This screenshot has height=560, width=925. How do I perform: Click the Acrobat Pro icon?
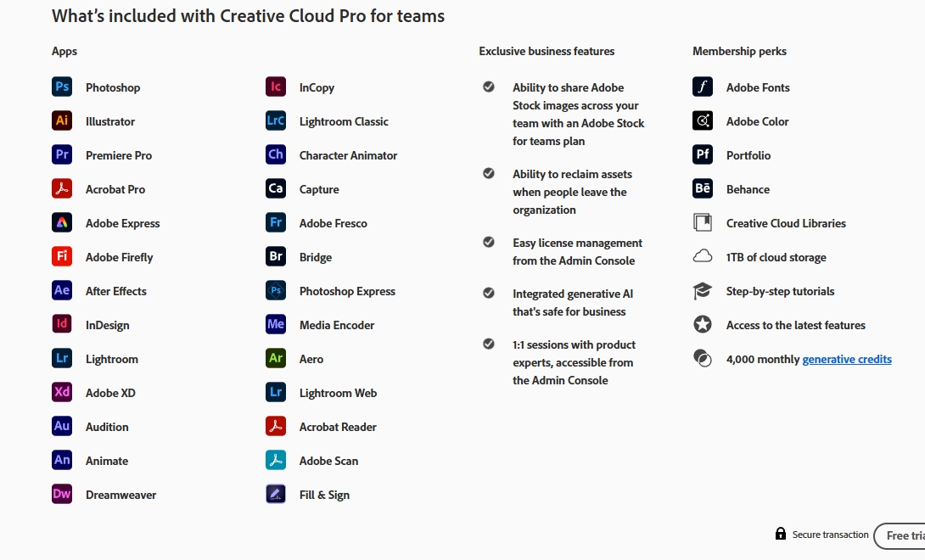pyautogui.click(x=62, y=188)
